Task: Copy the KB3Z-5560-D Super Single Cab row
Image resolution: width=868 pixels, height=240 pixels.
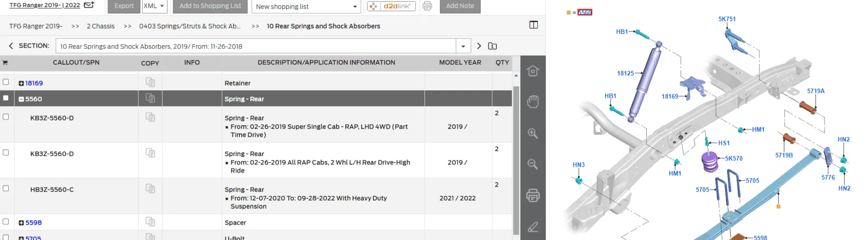Action: point(150,117)
